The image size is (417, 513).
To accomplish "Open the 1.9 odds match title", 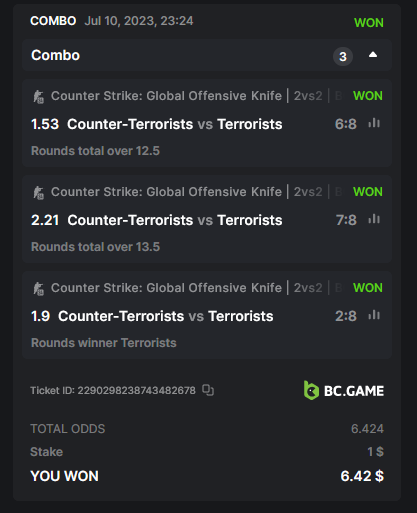I will pyautogui.click(x=166, y=316).
